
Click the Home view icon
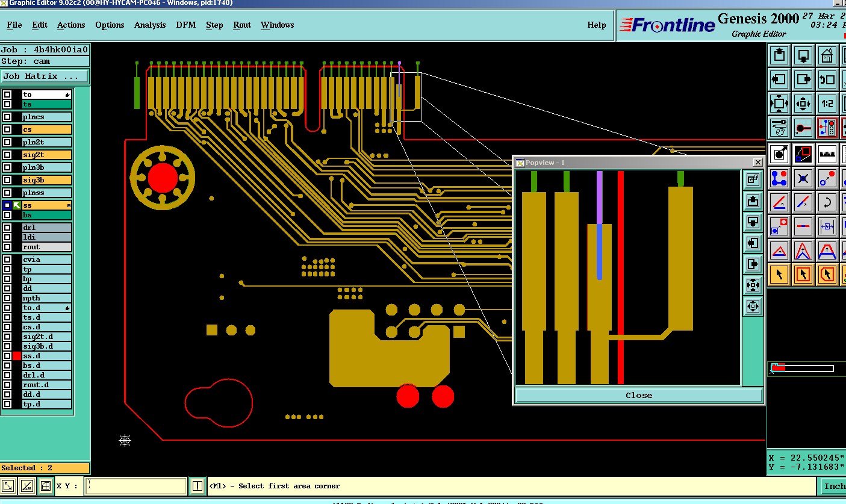827,55
